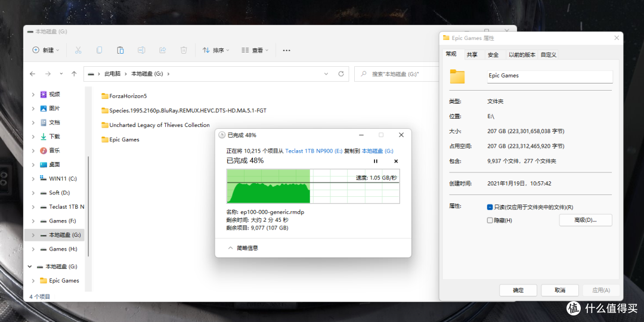Select the Epic Games folder in file list

[x=120, y=140]
